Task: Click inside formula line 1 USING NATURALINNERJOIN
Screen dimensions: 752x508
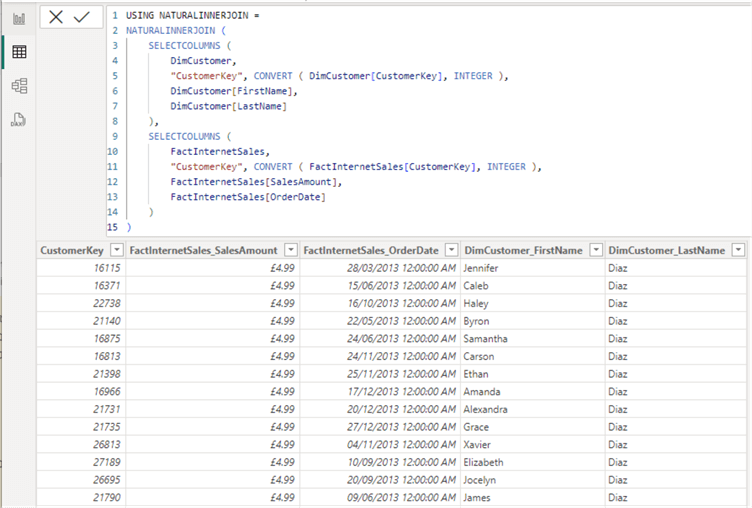Action: pyautogui.click(x=192, y=15)
